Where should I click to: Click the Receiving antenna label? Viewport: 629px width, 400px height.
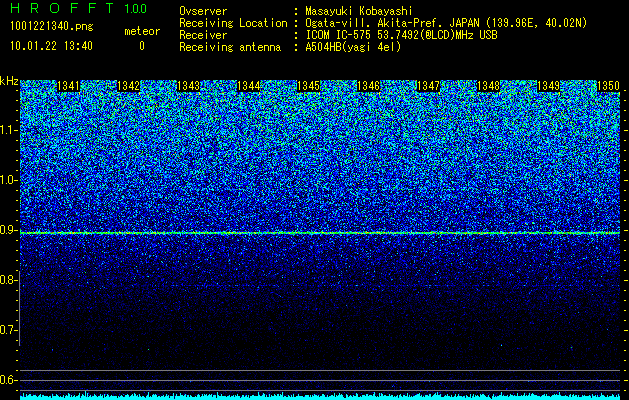pos(230,47)
